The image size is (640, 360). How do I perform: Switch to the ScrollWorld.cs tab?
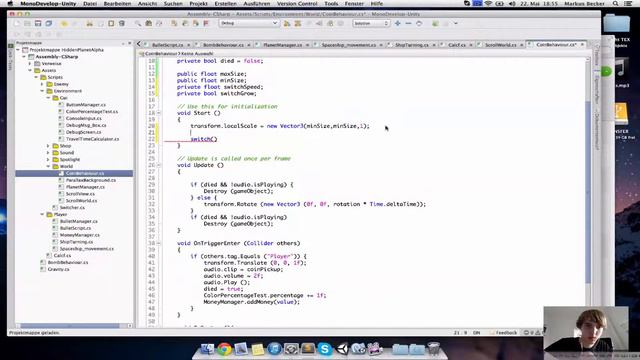(x=500, y=45)
